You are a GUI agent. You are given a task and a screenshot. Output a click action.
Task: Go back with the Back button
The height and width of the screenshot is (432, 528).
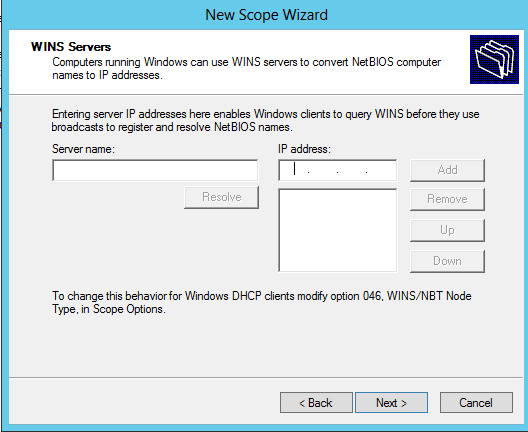[316, 402]
